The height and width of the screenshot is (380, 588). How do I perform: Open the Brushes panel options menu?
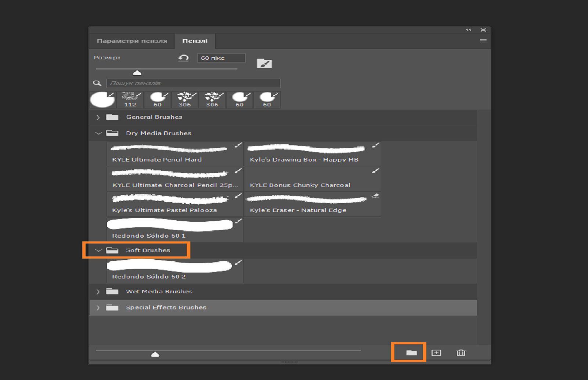pos(483,41)
